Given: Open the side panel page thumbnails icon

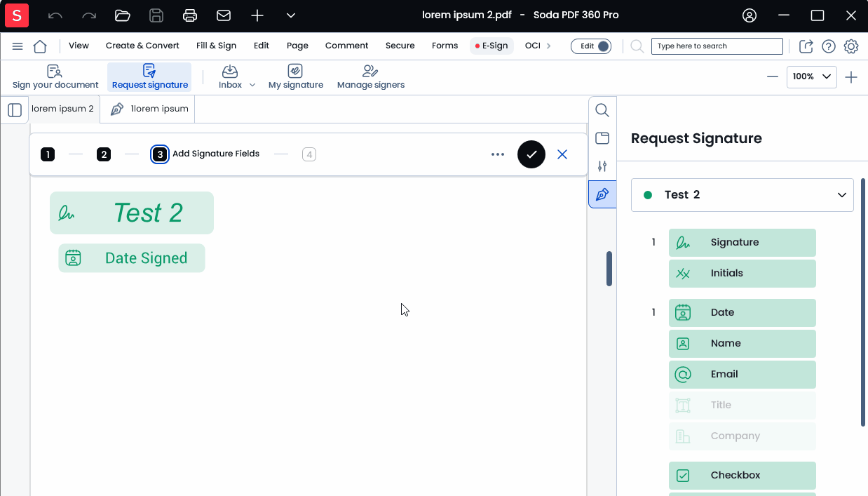Looking at the screenshot, I should point(602,138).
